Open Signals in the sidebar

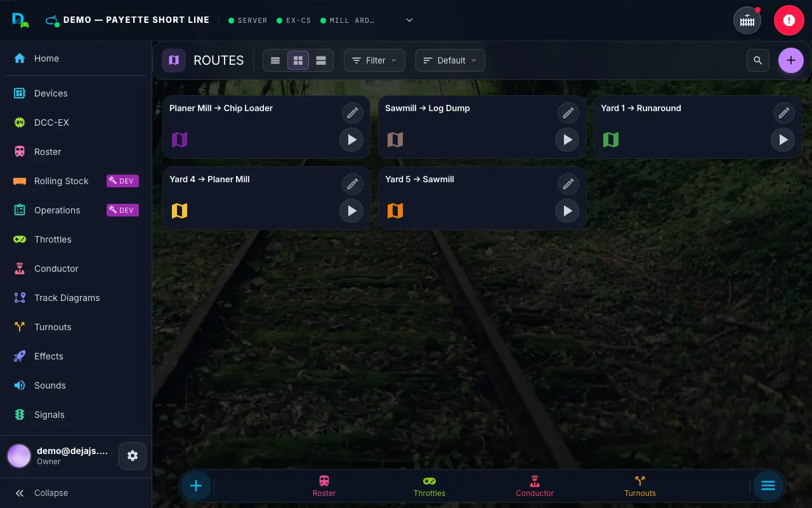pos(75,415)
